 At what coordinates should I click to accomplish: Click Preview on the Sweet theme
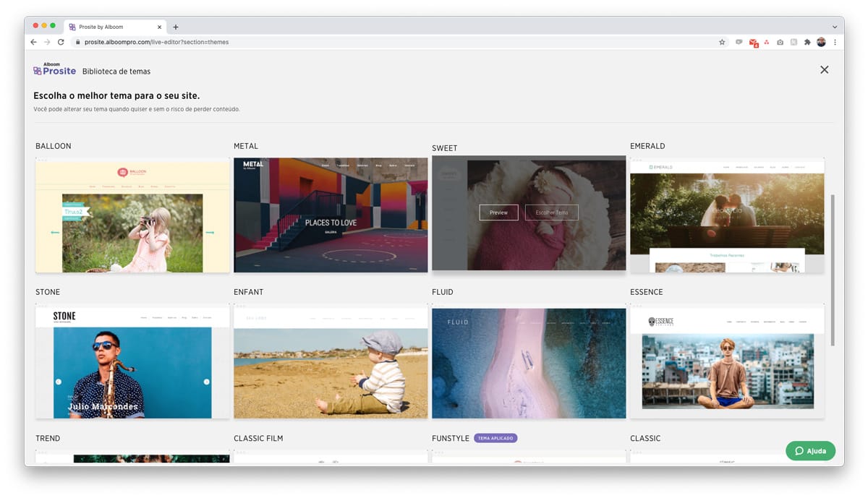click(x=498, y=212)
